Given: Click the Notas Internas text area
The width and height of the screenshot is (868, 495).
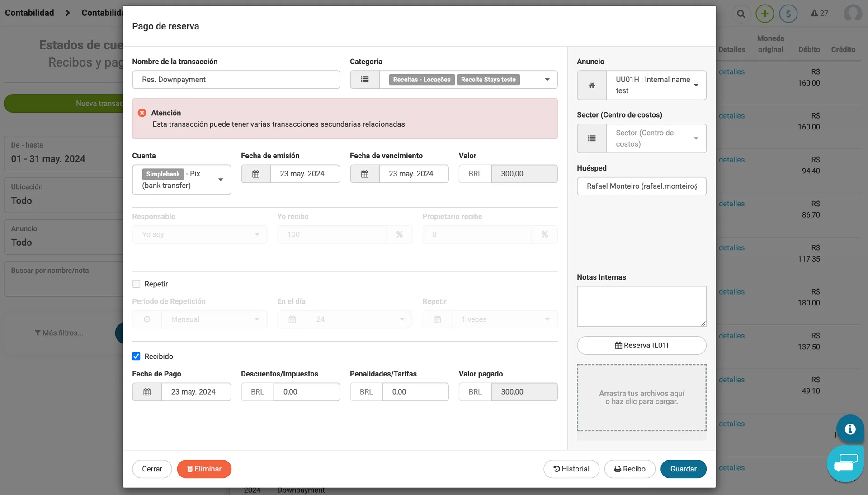Looking at the screenshot, I should pos(641,306).
